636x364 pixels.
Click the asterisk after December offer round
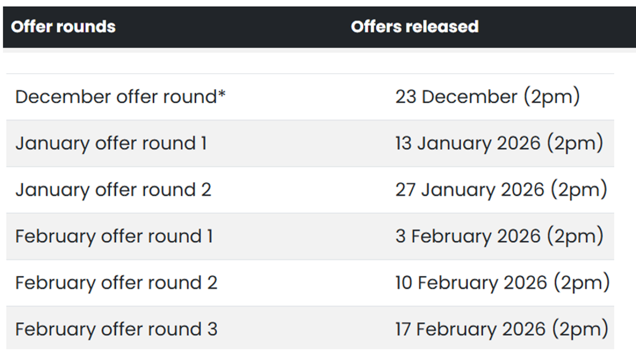pos(222,95)
